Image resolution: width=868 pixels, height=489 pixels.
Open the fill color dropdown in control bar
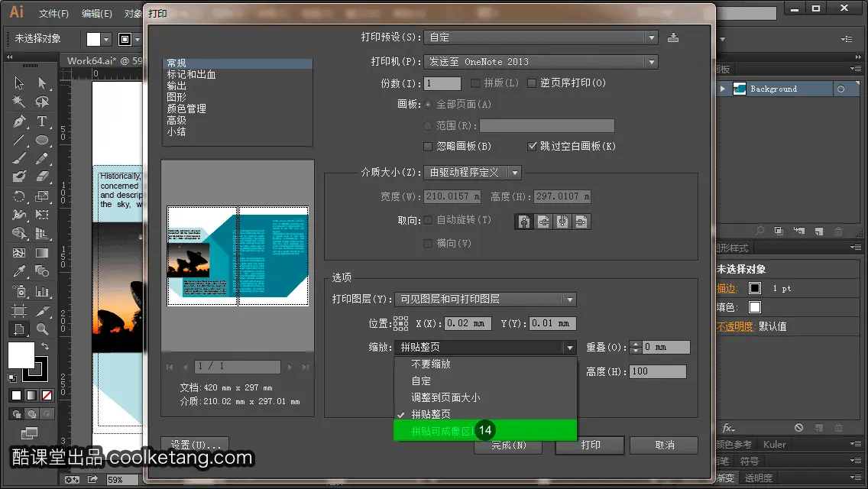[106, 39]
